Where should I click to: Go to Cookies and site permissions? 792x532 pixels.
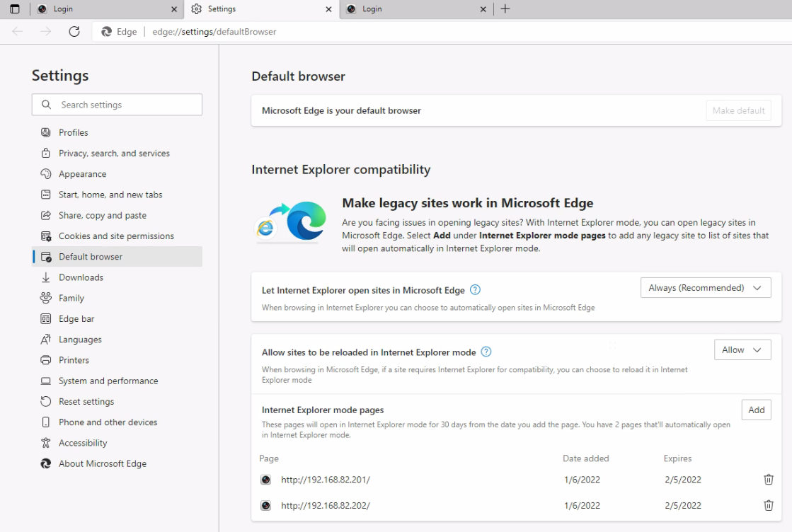tap(116, 236)
